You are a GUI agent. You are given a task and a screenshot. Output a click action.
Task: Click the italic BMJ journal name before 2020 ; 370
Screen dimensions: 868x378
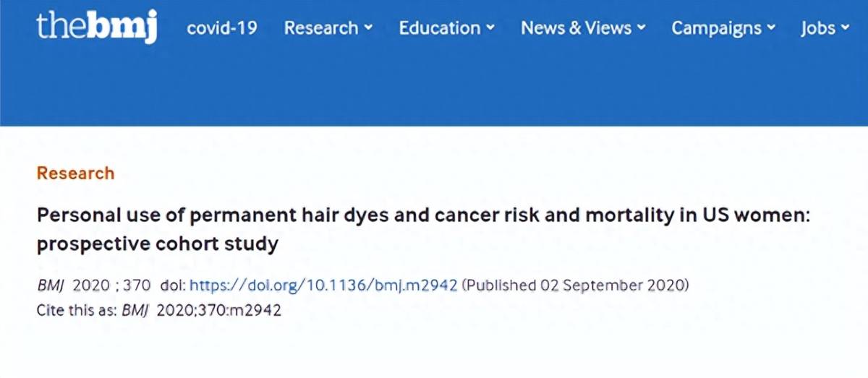pos(51,285)
